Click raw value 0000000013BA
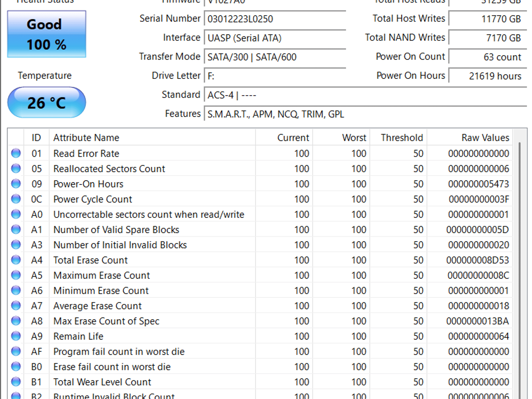The height and width of the screenshot is (399, 532). point(478,321)
